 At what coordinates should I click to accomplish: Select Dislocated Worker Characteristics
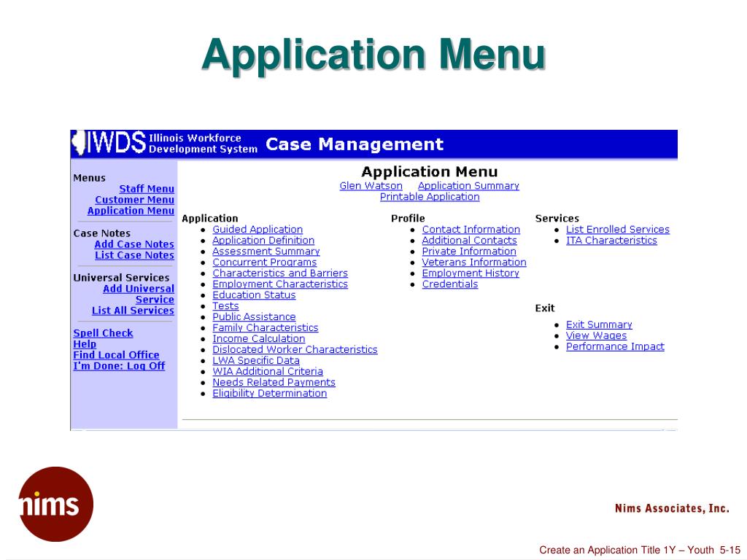pyautogui.click(x=295, y=349)
